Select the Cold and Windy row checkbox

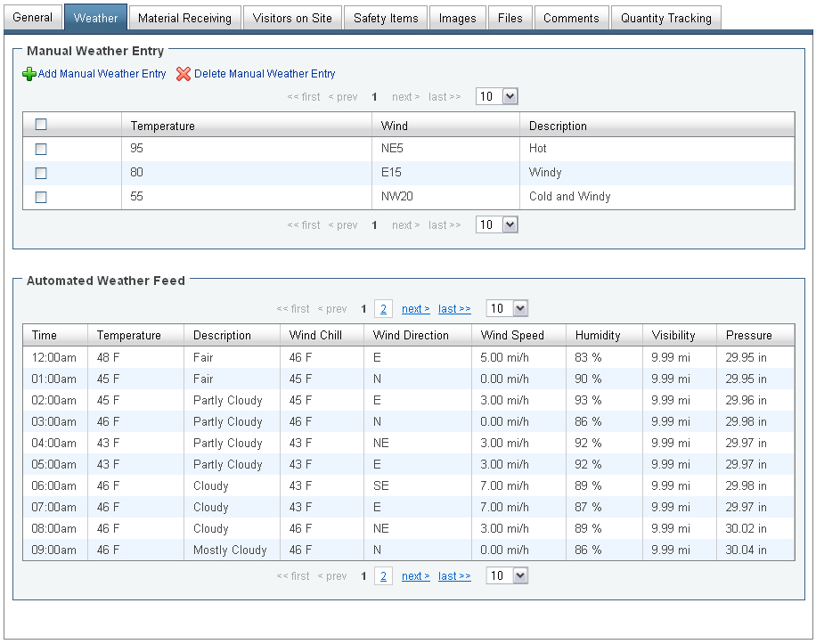click(x=41, y=197)
